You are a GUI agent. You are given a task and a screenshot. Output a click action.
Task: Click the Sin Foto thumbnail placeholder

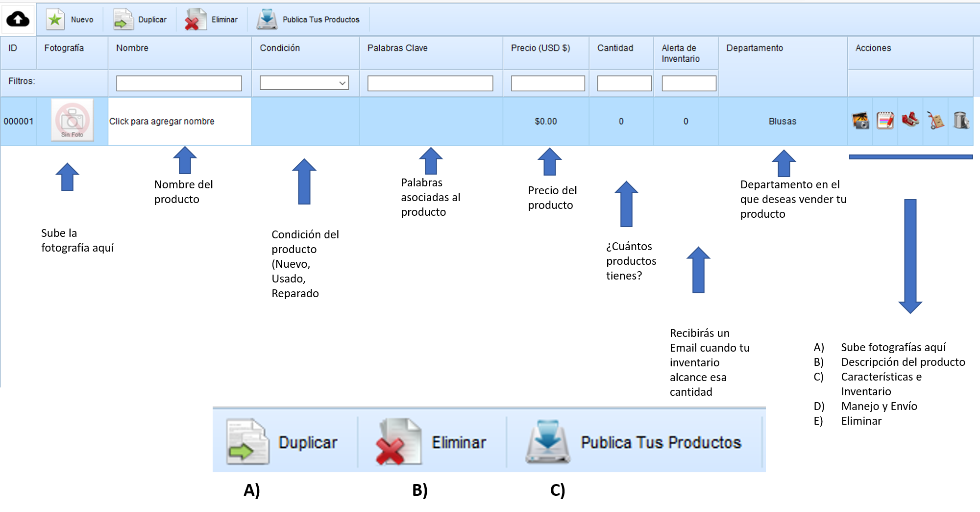(73, 121)
